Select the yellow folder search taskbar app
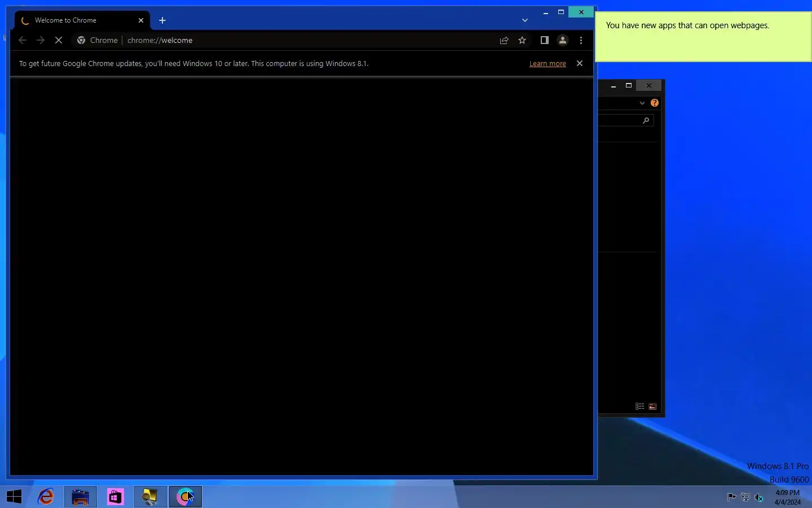 (150, 497)
